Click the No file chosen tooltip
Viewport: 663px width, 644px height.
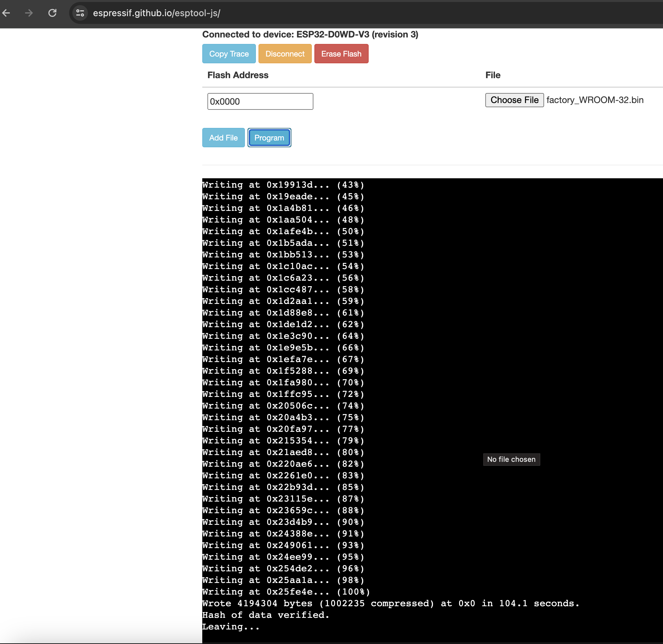click(511, 459)
